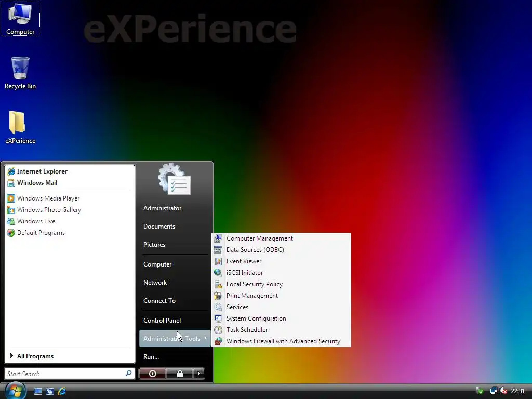Image resolution: width=532 pixels, height=399 pixels.
Task: Open the shutdown options arrow menu
Action: [199, 374]
